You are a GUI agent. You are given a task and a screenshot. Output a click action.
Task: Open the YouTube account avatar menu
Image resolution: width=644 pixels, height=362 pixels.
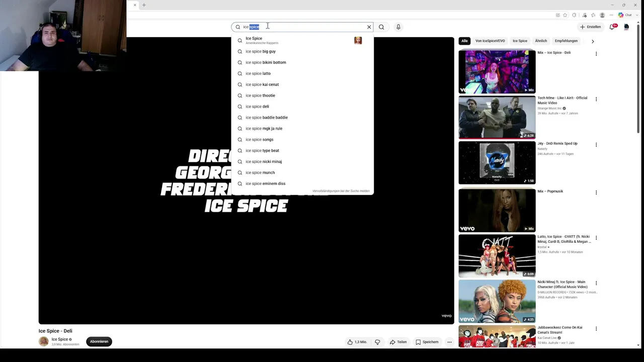[x=626, y=27]
